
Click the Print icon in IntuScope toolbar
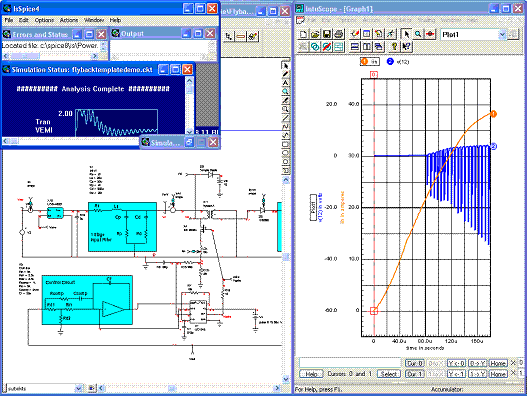coord(339,34)
